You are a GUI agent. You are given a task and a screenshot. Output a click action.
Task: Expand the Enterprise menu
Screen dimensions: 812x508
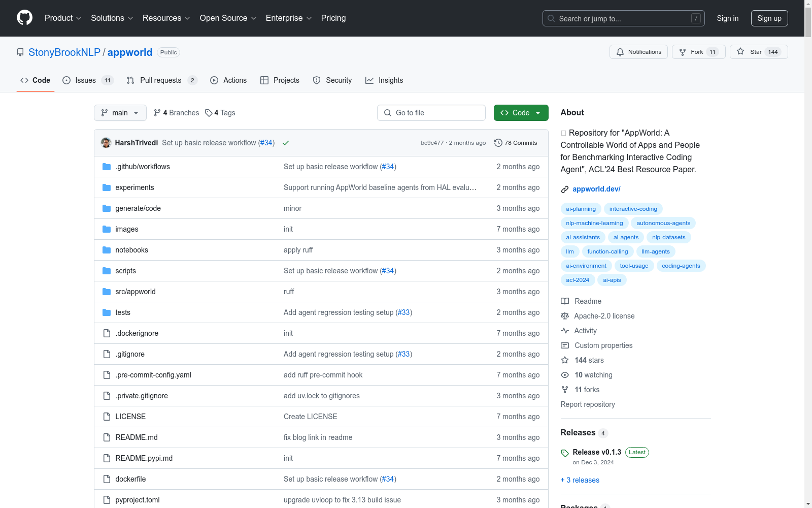(x=289, y=18)
